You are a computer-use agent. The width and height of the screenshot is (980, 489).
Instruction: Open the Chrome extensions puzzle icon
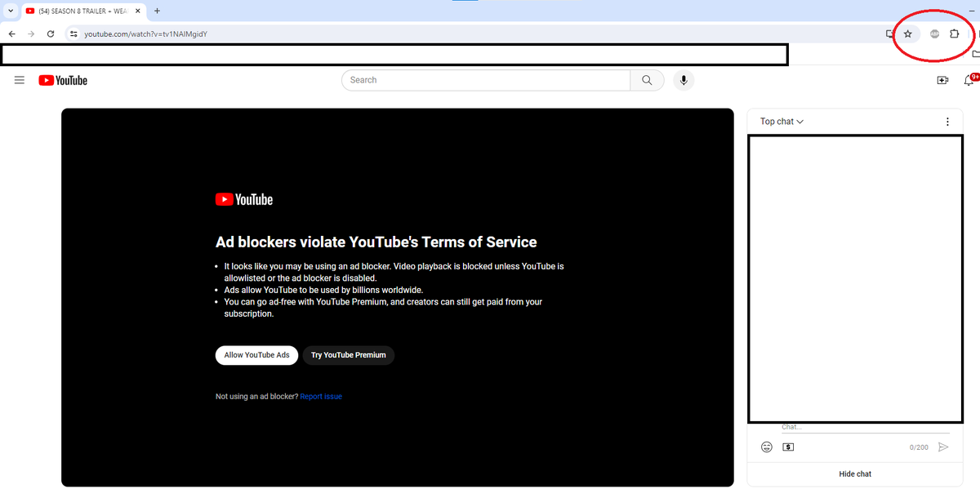coord(954,33)
